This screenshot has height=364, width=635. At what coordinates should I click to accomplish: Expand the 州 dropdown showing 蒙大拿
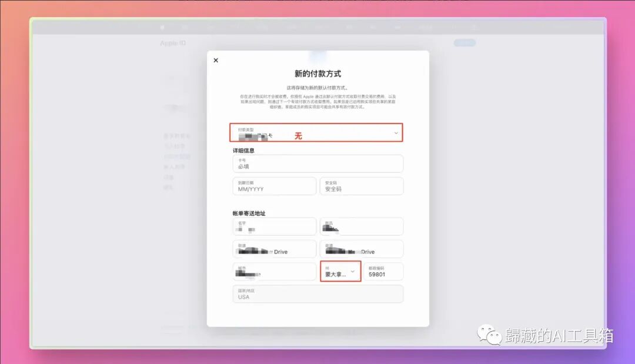pos(340,271)
